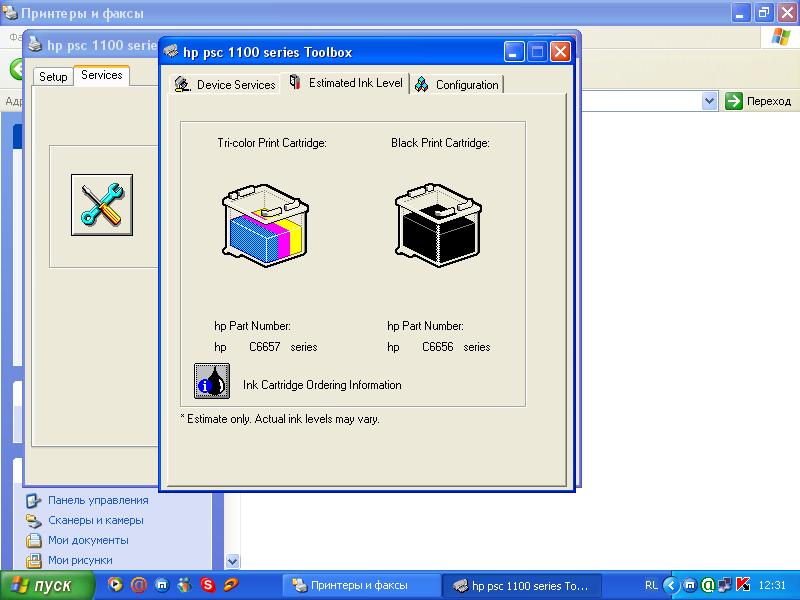Open Мои рисунки folder link
Image resolution: width=800 pixels, height=600 pixels.
pyautogui.click(x=80, y=560)
